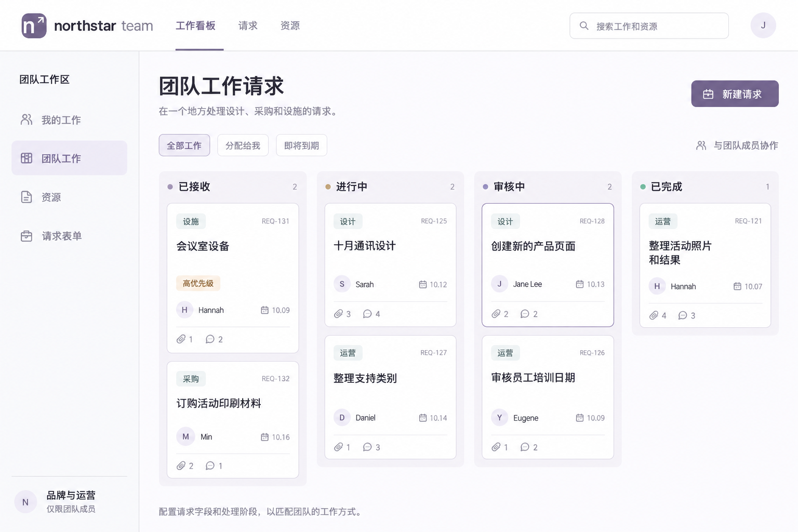The width and height of the screenshot is (798, 532).
Task: Click calendar icon on 审核员工培训日期 card
Action: [580, 418]
